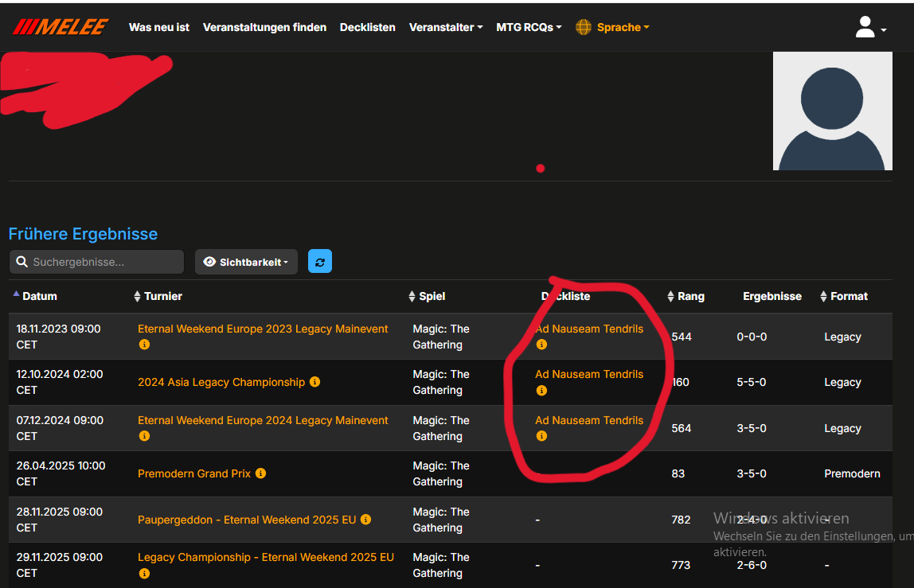Select rank 83 in Premodern Grand Prix row
Screen dimensions: 914x588
point(678,473)
